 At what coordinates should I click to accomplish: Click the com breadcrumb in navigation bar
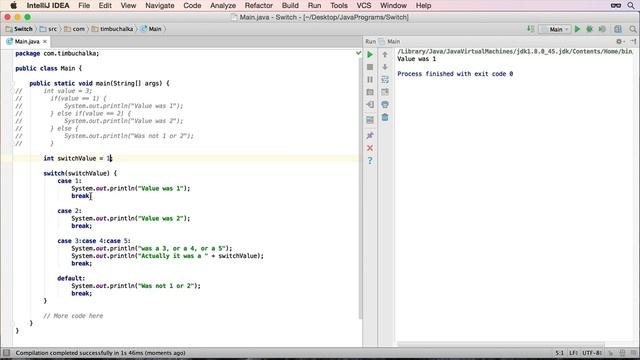click(75, 29)
